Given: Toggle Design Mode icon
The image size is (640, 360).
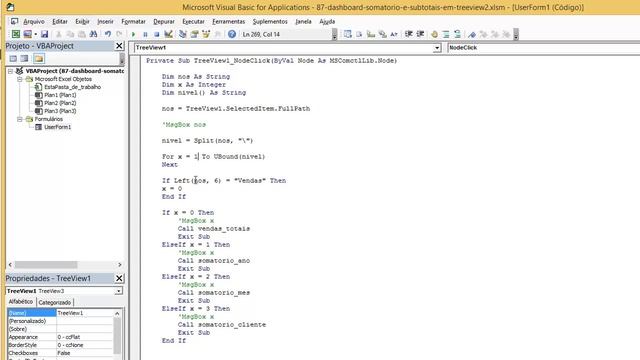Looking at the screenshot, I should click(168, 34).
